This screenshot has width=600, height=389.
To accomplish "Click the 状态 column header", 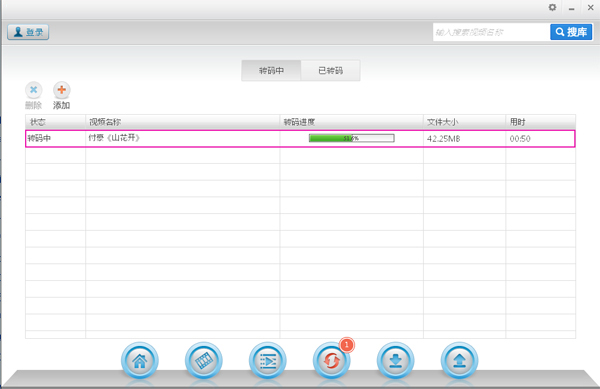I will coord(55,122).
